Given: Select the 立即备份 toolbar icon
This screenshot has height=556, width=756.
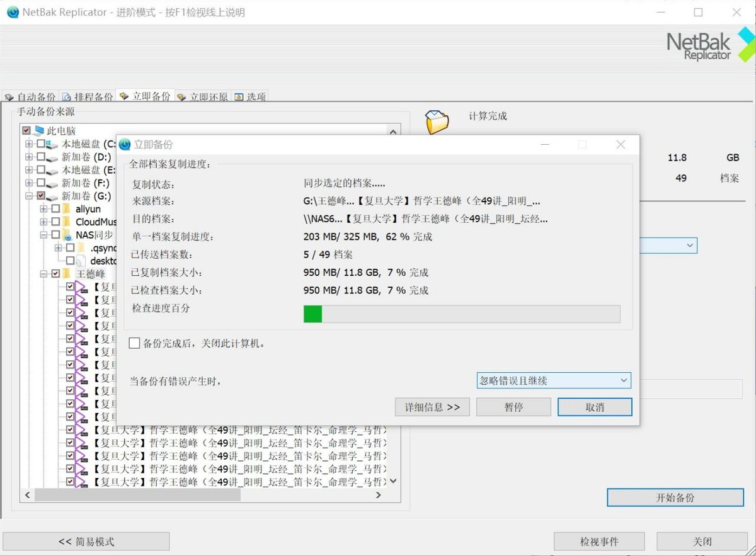Looking at the screenshot, I should 123,96.
